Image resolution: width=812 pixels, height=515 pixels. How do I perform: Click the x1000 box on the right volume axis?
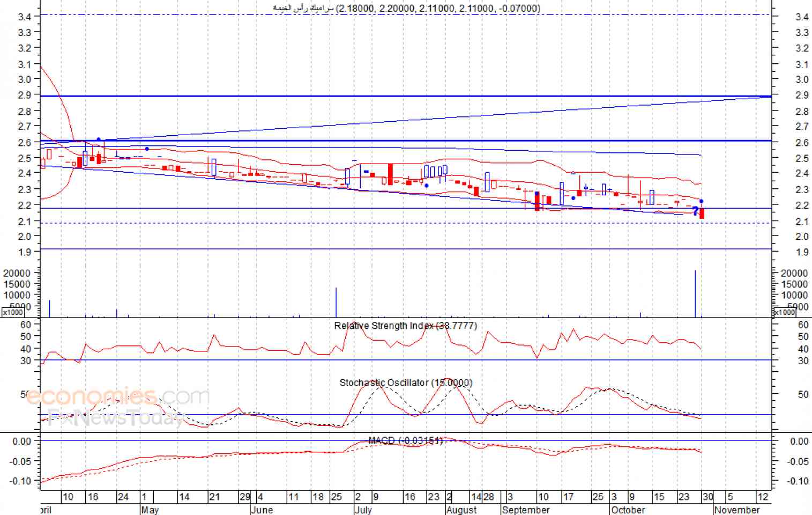click(x=785, y=312)
